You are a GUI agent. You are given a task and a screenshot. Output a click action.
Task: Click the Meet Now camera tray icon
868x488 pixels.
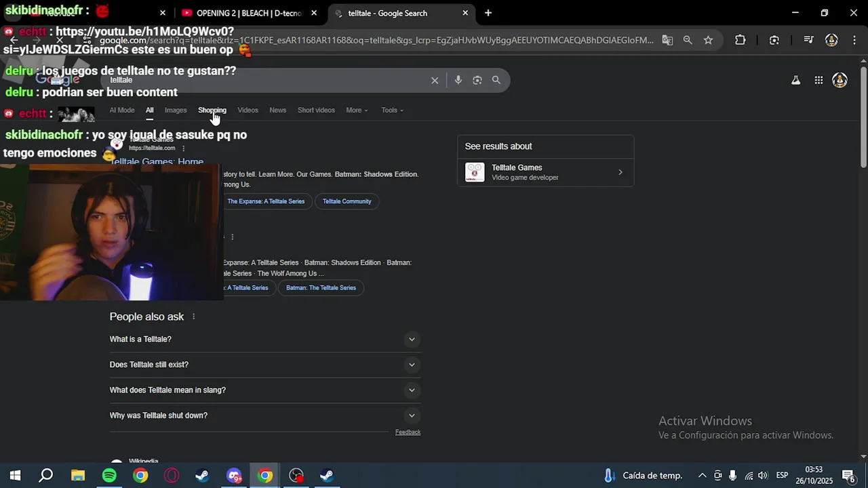[717, 476]
